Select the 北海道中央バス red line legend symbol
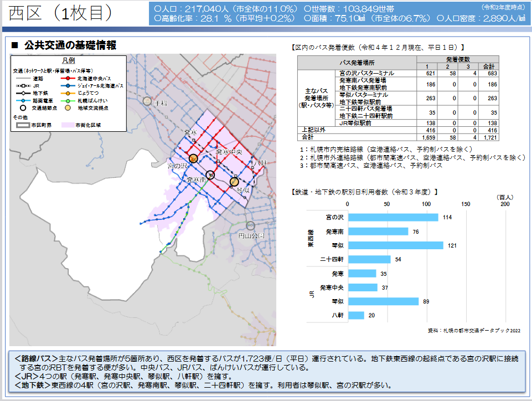 click(x=68, y=78)
